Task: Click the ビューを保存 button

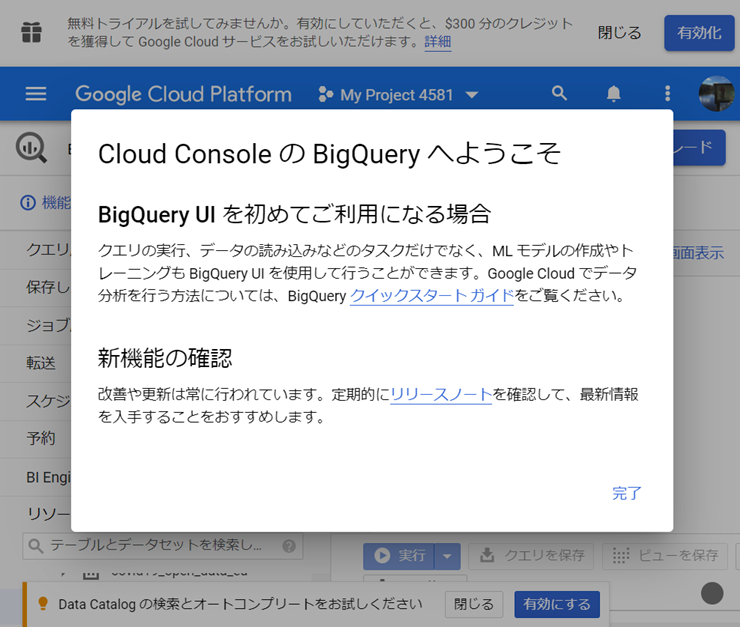Action: 666,556
